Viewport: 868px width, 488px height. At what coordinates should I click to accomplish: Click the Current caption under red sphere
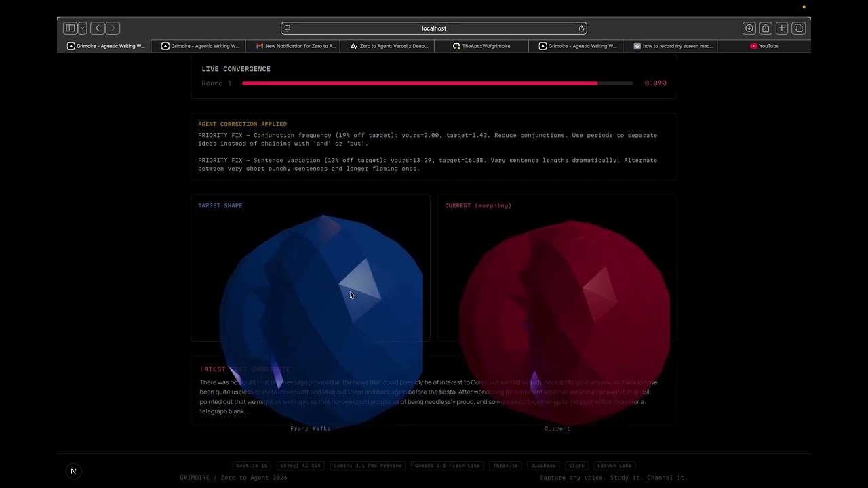(x=557, y=428)
